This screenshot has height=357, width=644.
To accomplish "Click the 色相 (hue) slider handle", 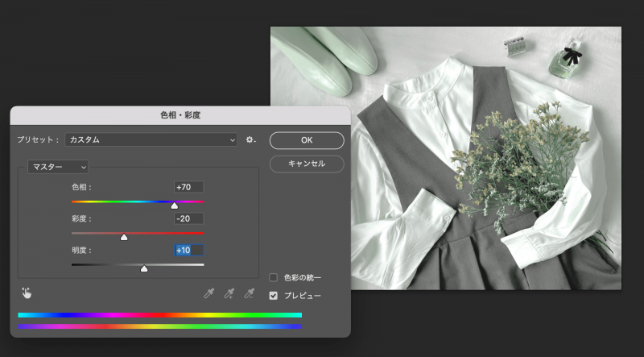I will [x=174, y=205].
